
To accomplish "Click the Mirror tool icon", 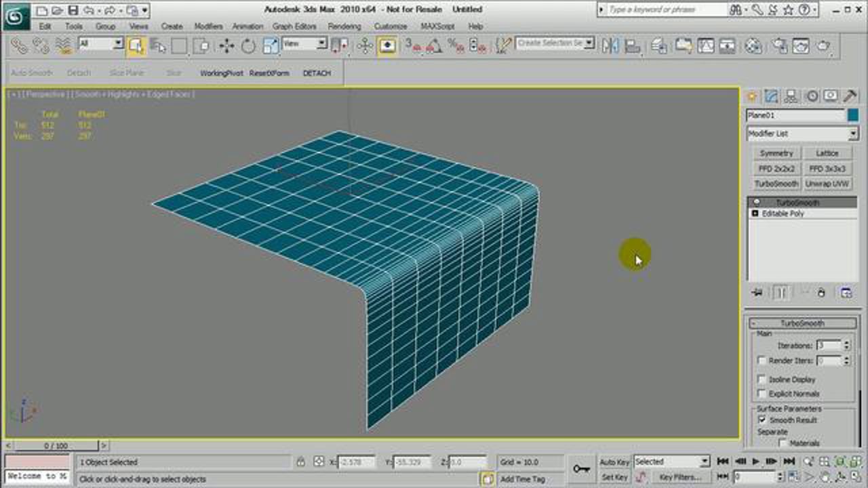I will (610, 45).
